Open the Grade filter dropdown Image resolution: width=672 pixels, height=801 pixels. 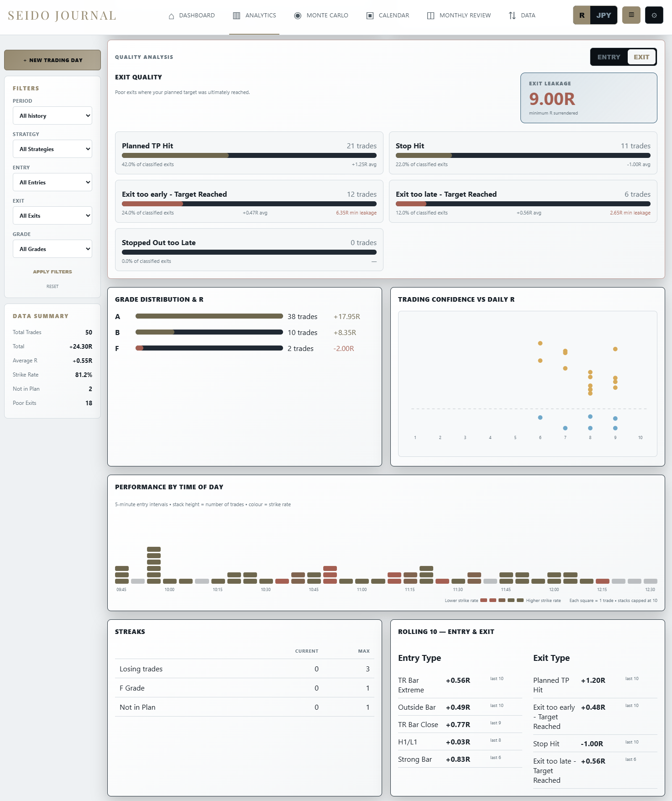tap(52, 249)
